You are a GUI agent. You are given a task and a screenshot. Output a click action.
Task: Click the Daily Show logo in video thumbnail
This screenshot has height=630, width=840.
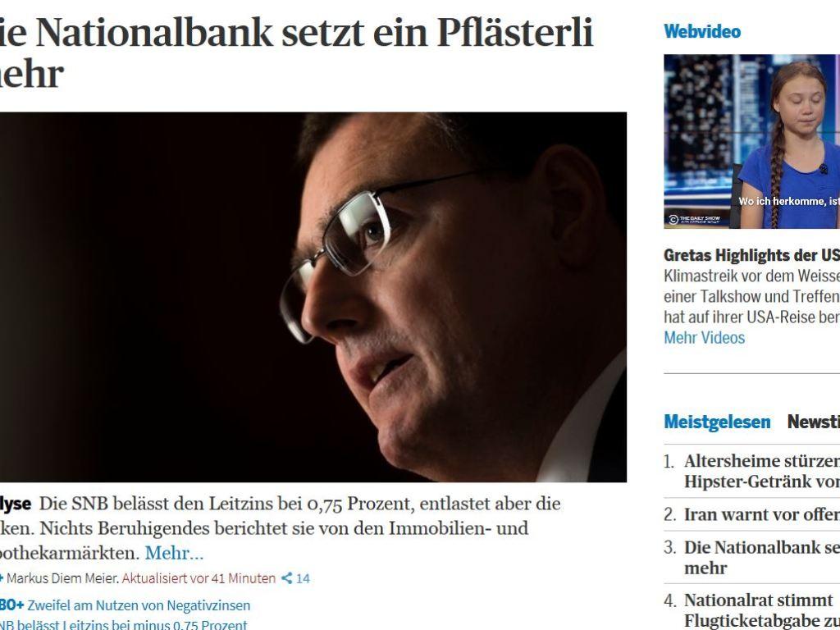click(695, 219)
